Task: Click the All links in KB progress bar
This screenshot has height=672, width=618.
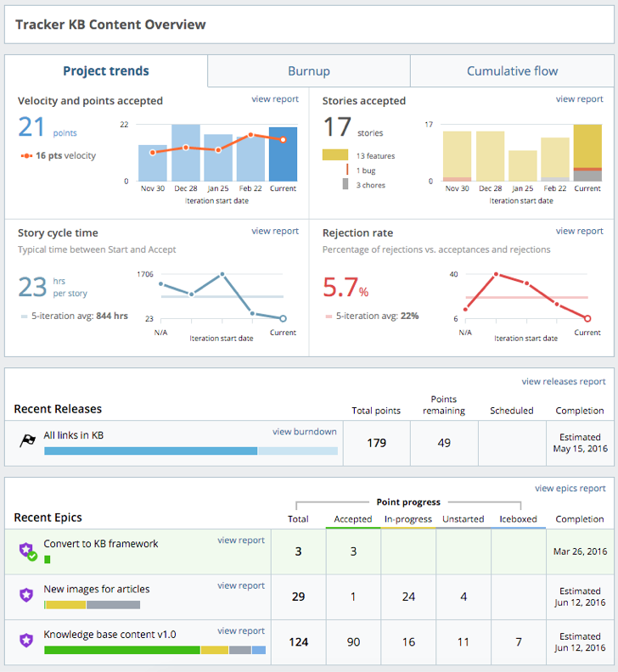Action: tap(190, 451)
